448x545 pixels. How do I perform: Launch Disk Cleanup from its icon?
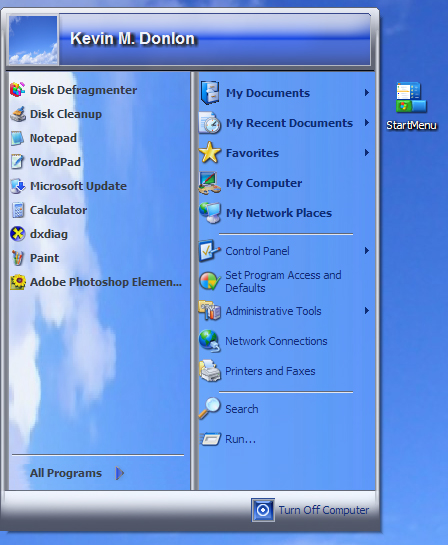tap(17, 114)
